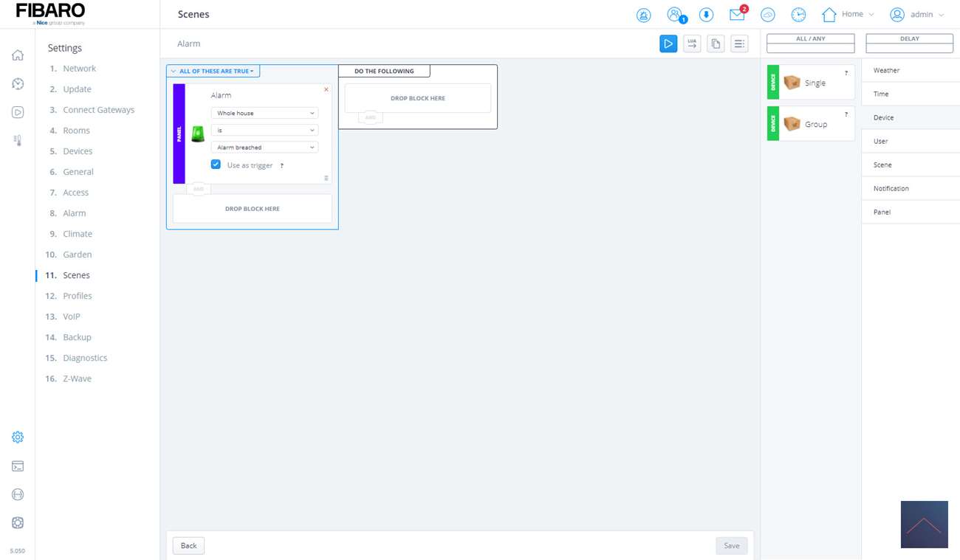Image resolution: width=960 pixels, height=560 pixels.
Task: Open the admin account dropdown
Action: coord(927,15)
